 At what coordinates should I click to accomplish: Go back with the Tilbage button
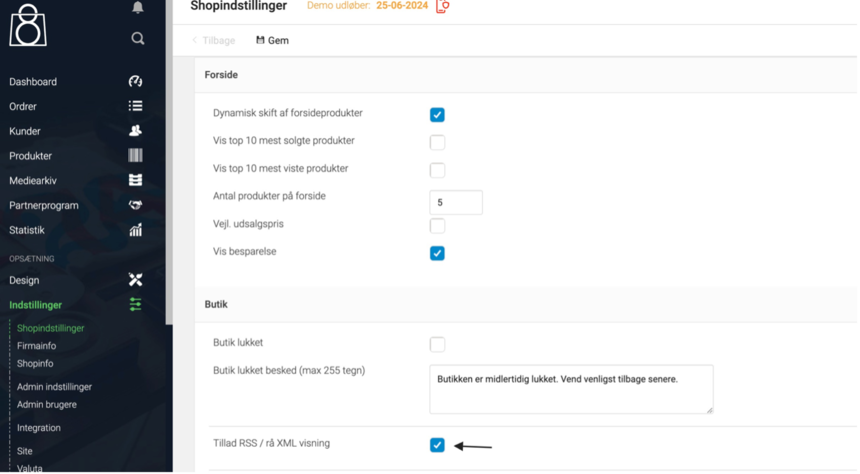click(214, 41)
